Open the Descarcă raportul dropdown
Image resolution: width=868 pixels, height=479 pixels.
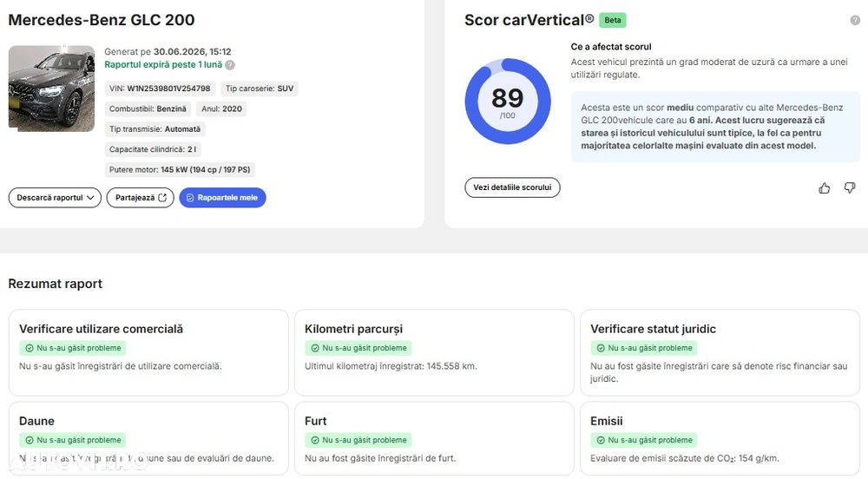pyautogui.click(x=55, y=198)
